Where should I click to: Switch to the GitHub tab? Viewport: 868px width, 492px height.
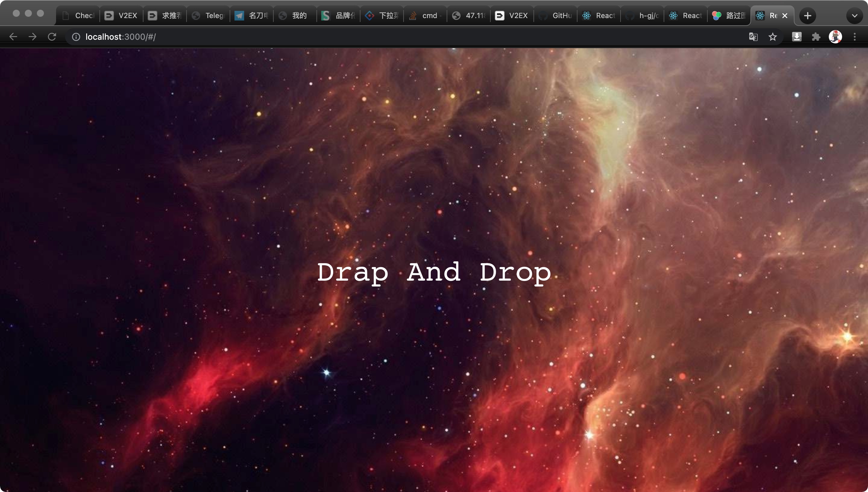(555, 16)
